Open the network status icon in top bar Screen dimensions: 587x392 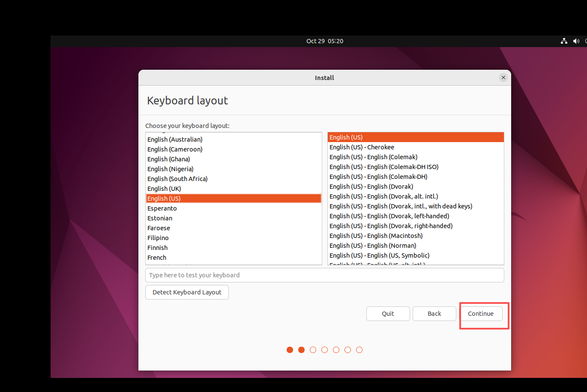click(x=564, y=41)
